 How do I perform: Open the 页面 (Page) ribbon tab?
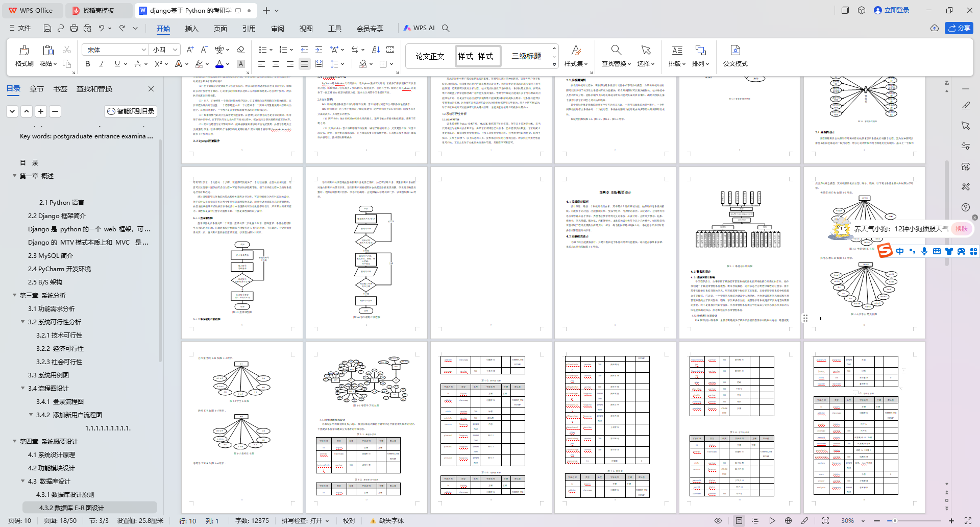click(x=220, y=28)
